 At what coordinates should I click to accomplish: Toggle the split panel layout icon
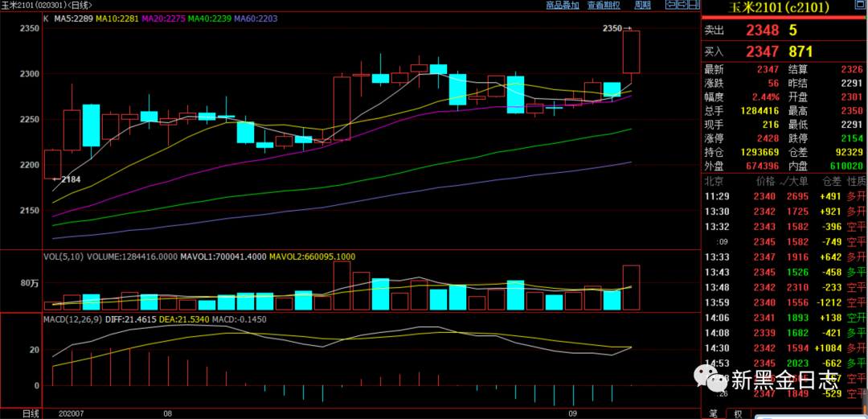(693, 5)
